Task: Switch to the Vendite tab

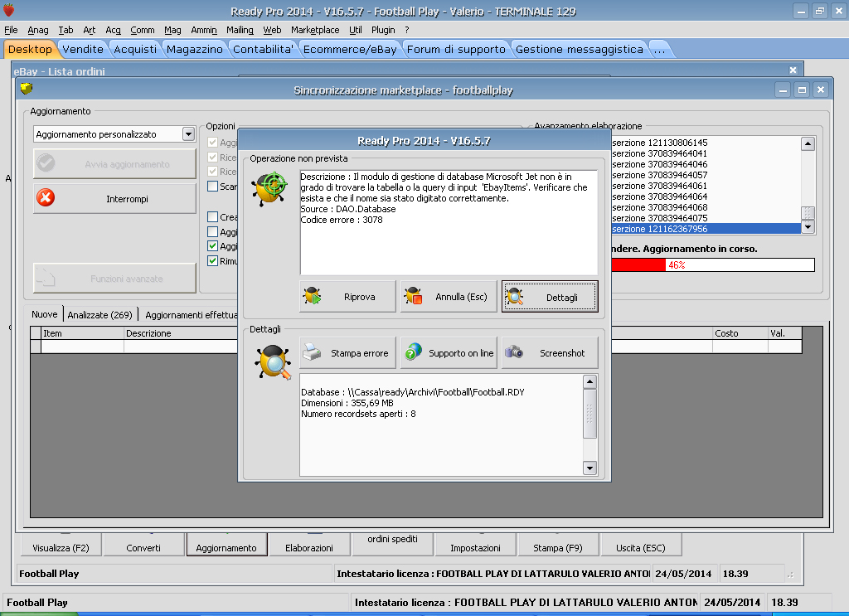Action: [x=83, y=49]
